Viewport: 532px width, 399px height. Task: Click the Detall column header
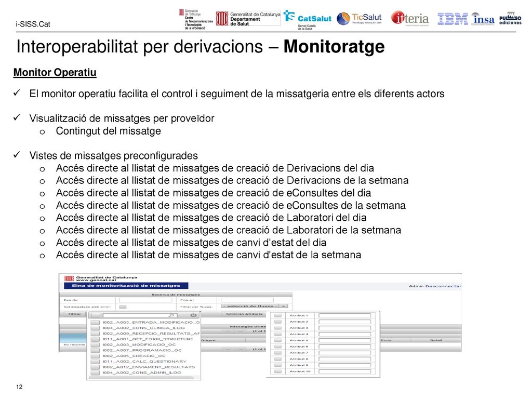436,340
